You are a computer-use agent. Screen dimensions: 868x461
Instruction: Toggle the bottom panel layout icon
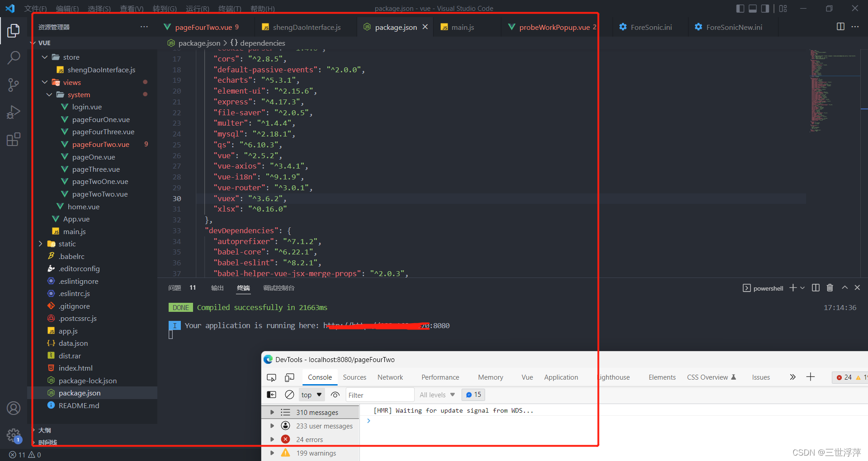tap(753, 8)
